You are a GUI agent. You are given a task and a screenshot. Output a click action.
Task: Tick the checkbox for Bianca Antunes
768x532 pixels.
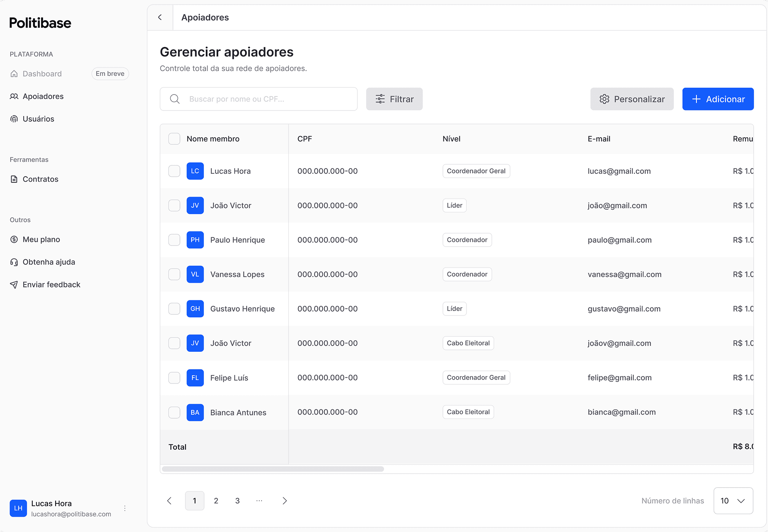tap(174, 412)
